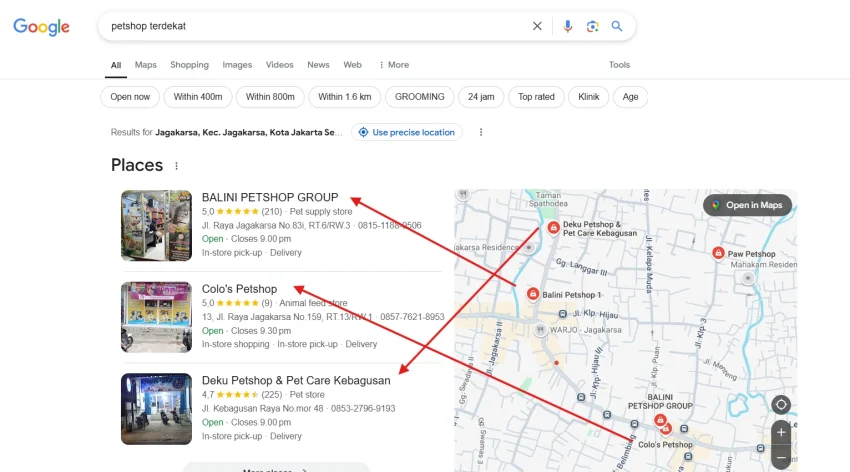Open the three-dot menu next to Places
This screenshot has width=850, height=472.
click(x=176, y=166)
